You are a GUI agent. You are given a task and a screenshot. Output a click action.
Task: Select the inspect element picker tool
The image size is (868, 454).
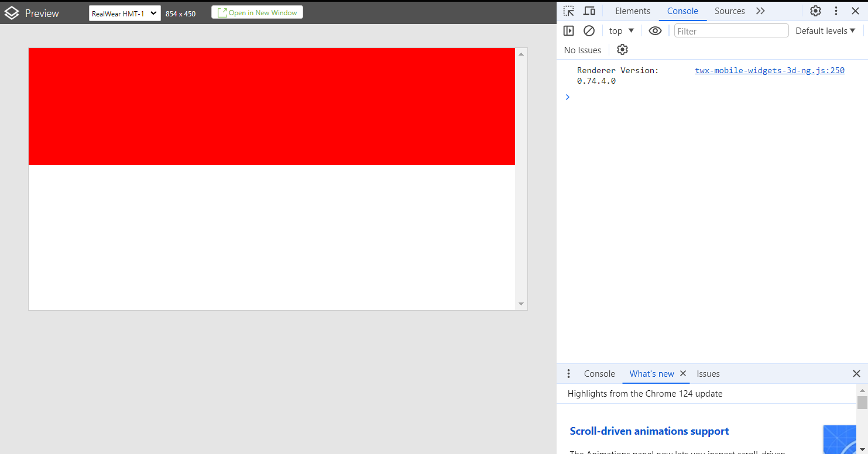(568, 11)
